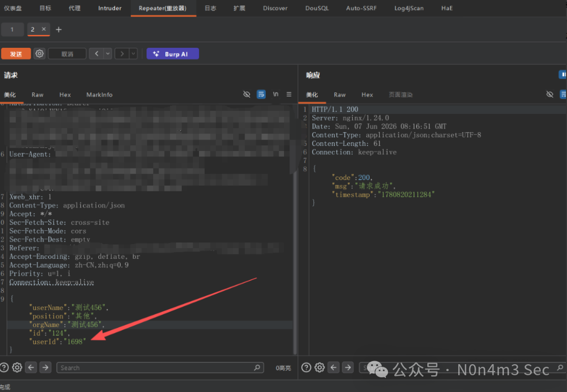Click the "code":200 line in response

[x=352, y=178]
